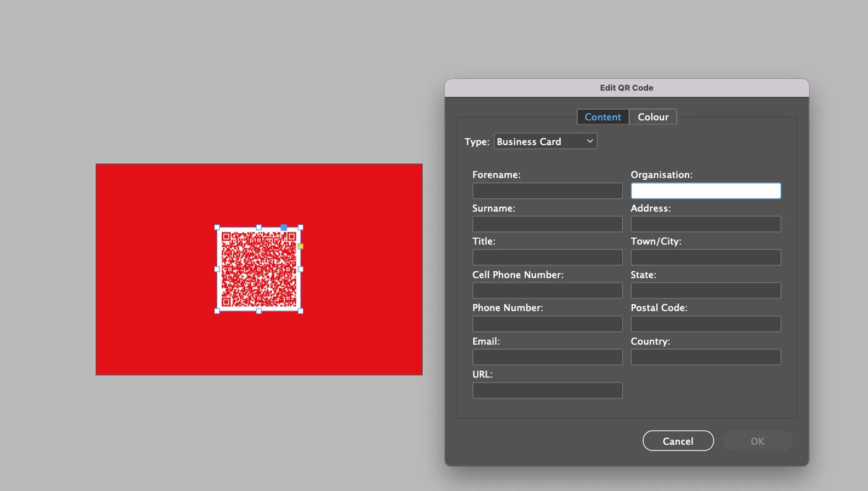Click the Forename input field
The height and width of the screenshot is (491, 868).
pyautogui.click(x=547, y=191)
